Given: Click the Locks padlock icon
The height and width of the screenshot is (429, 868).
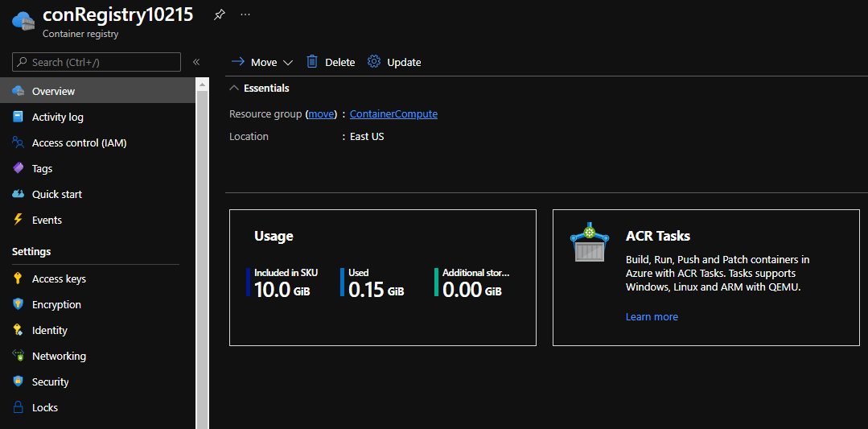Looking at the screenshot, I should tap(18, 407).
